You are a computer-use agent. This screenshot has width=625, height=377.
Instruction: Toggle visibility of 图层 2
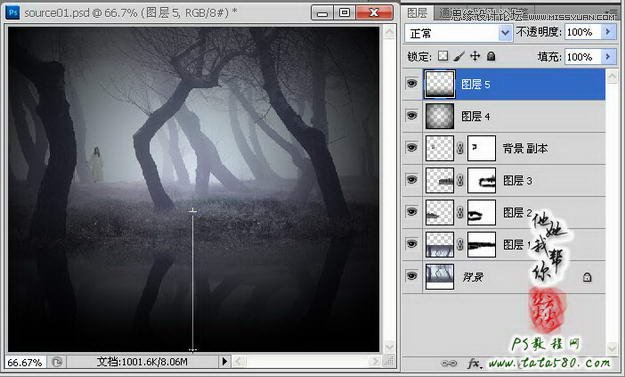pos(412,212)
